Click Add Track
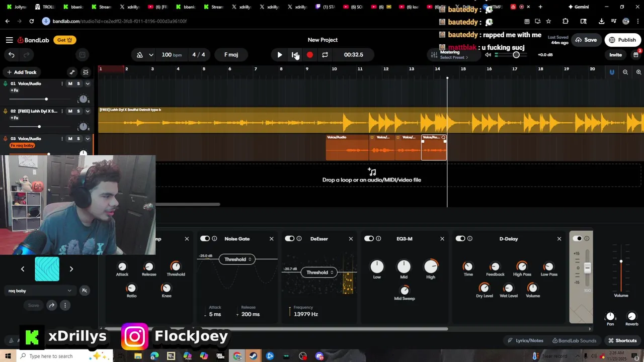This screenshot has width=644, height=362. (x=22, y=72)
